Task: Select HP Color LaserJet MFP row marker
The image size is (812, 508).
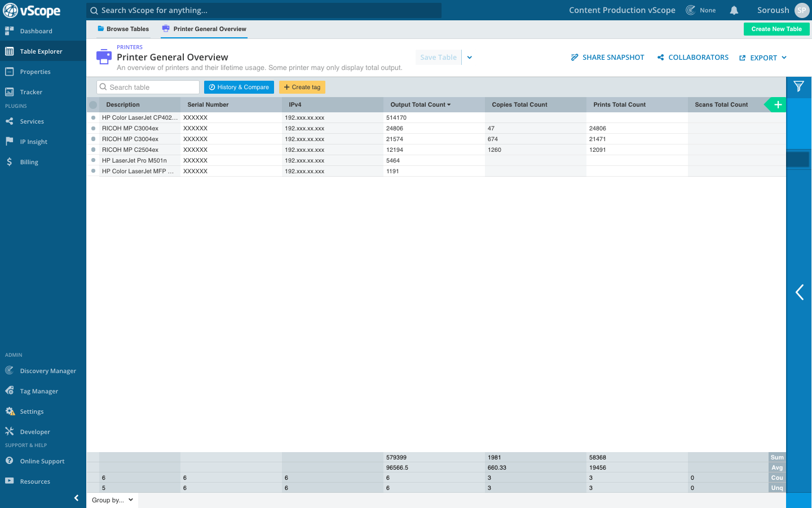Action: point(93,171)
